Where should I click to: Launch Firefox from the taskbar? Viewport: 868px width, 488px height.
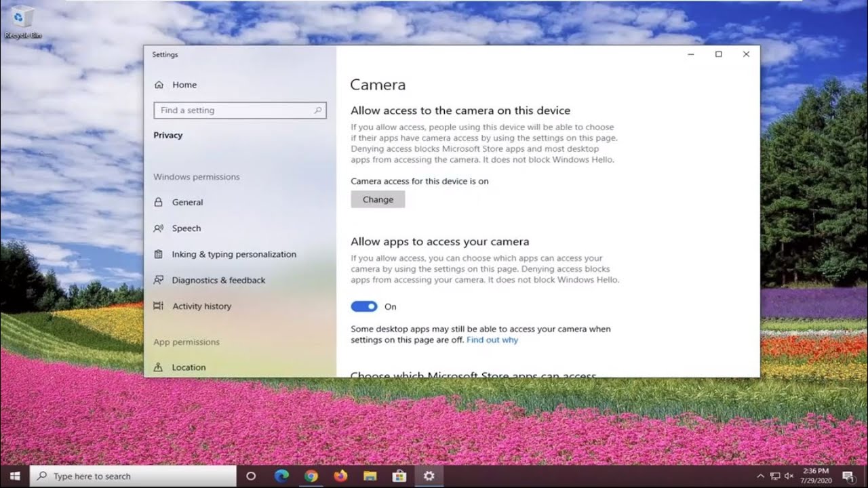click(x=340, y=476)
